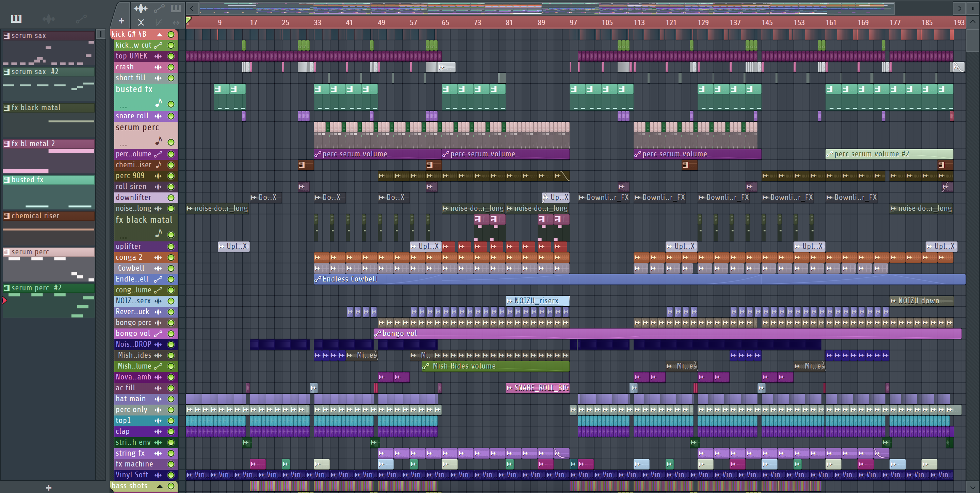
Task: Mute the clap track
Action: pyautogui.click(x=171, y=431)
